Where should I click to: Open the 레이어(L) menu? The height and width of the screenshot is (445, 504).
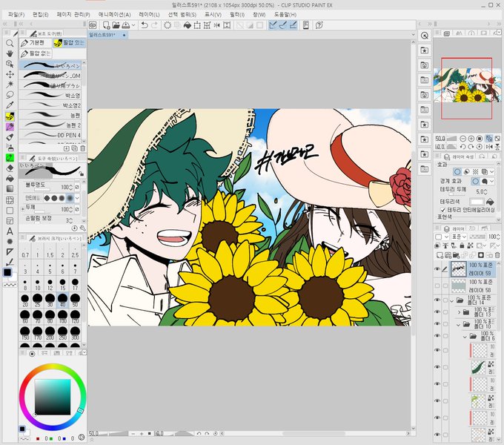click(x=149, y=15)
